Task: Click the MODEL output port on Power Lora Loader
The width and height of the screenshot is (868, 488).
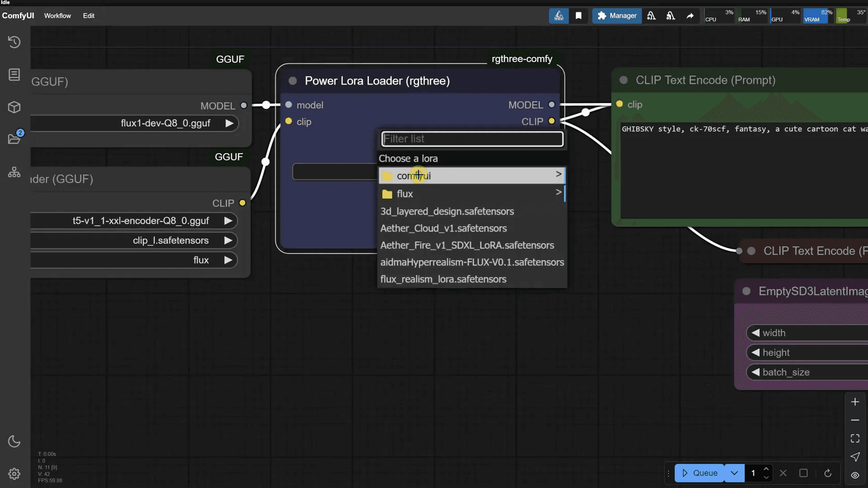Action: tap(552, 105)
